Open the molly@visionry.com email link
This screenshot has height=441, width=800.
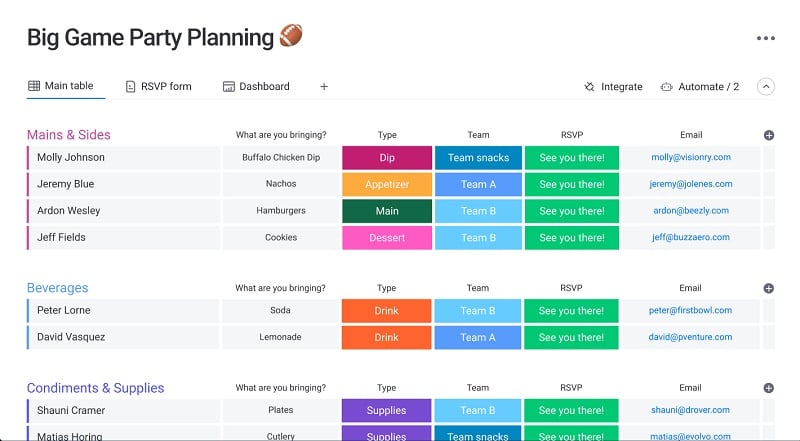[x=691, y=157]
